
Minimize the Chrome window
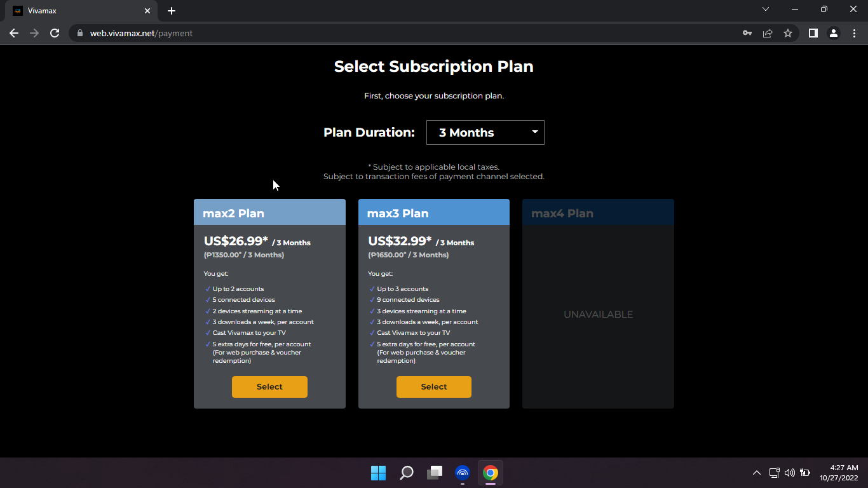795,9
